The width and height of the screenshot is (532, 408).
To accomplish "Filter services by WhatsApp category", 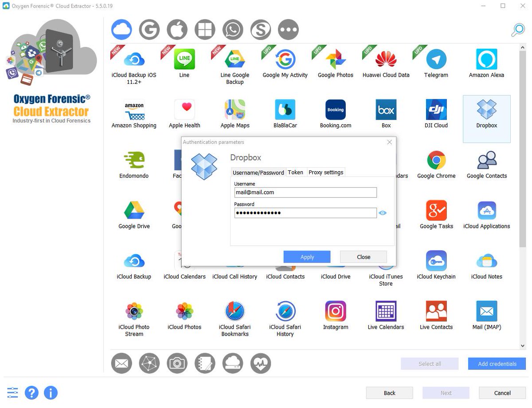I will (233, 30).
